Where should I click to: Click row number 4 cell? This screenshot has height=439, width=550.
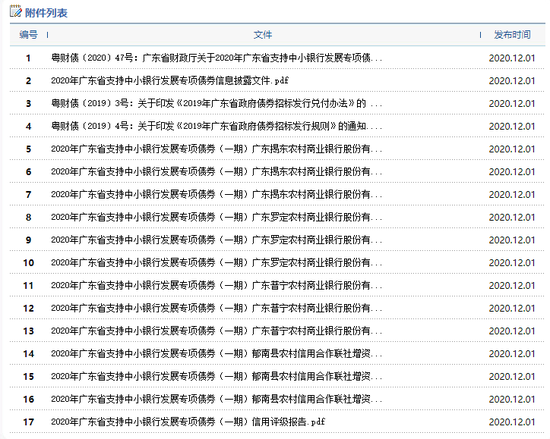(x=28, y=126)
